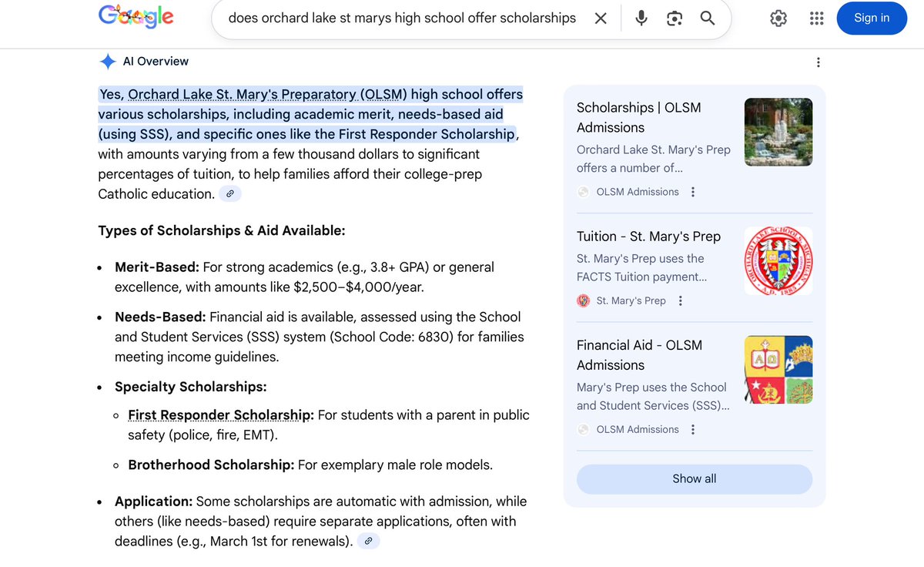
Task: Click 'Mary's Prep uses the School and Student Services' snippet
Action: coord(653,396)
